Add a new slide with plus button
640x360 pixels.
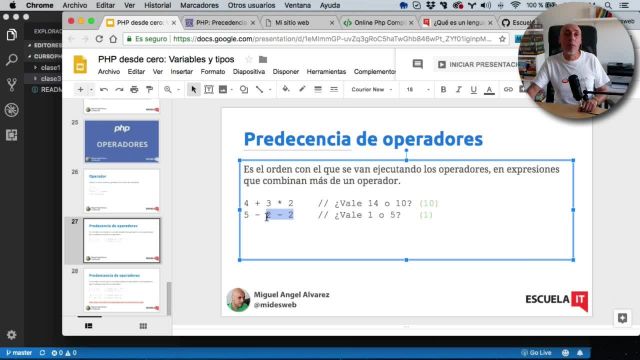80,89
